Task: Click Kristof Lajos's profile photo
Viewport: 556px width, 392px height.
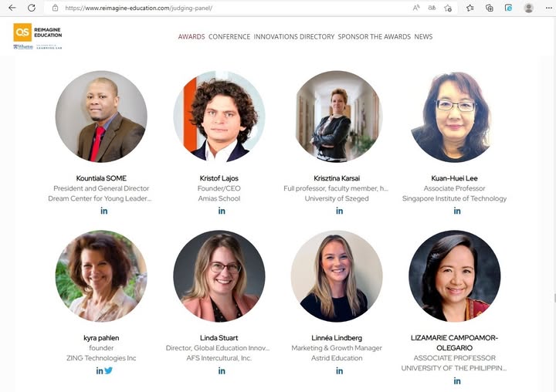Action: (x=219, y=117)
